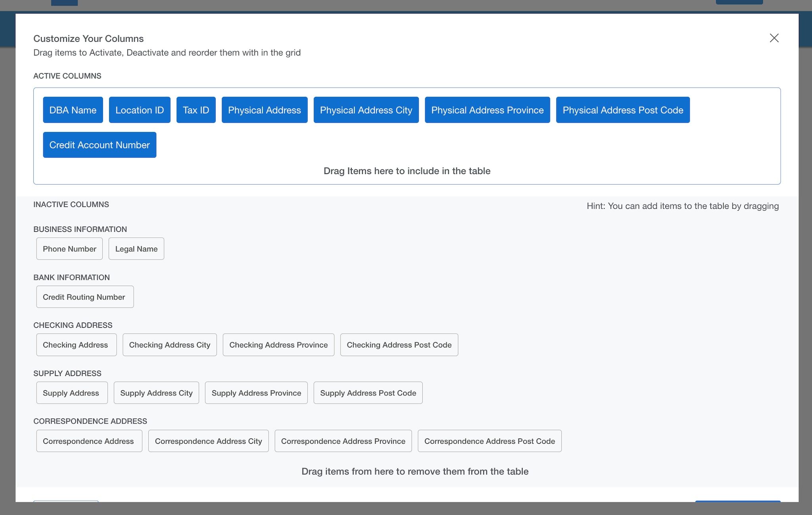Select the Correspondence Address Province item

[x=343, y=441]
